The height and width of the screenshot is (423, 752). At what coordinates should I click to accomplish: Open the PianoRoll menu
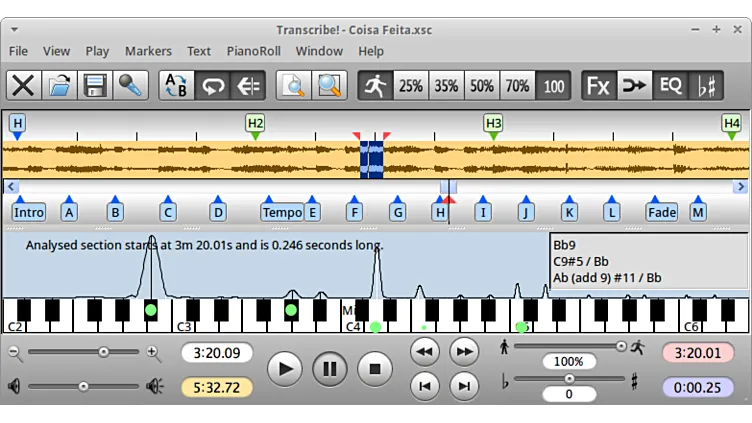click(254, 51)
